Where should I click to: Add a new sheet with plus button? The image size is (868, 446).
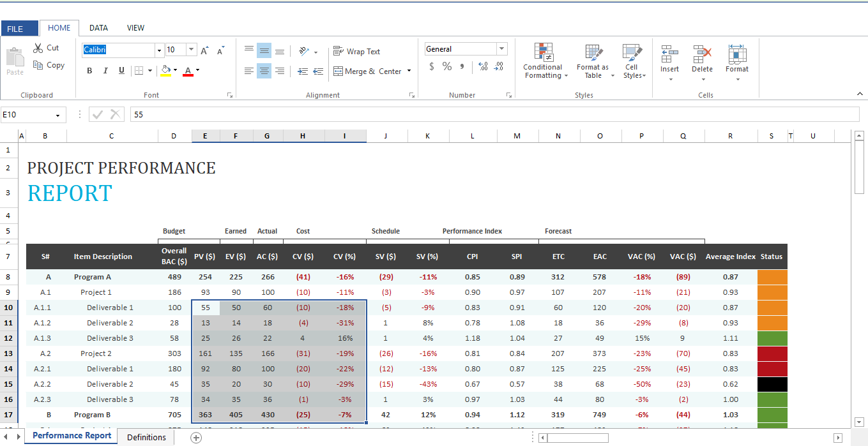point(196,437)
